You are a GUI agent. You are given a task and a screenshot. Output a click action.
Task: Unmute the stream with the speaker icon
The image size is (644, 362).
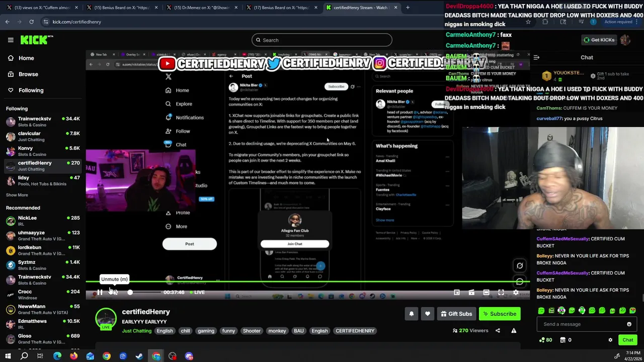pyautogui.click(x=115, y=292)
